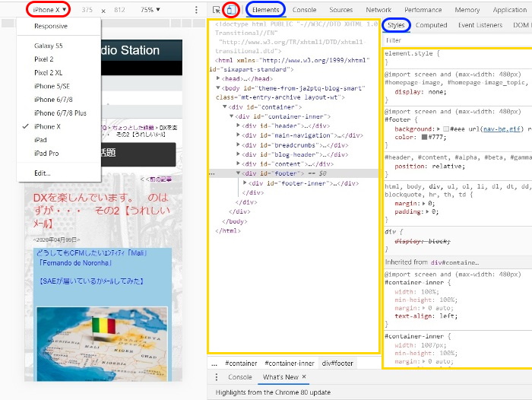Image resolution: width=532 pixels, height=400 pixels.
Task: Click the red article title DXを楽しんでいます
Action: [x=101, y=210]
